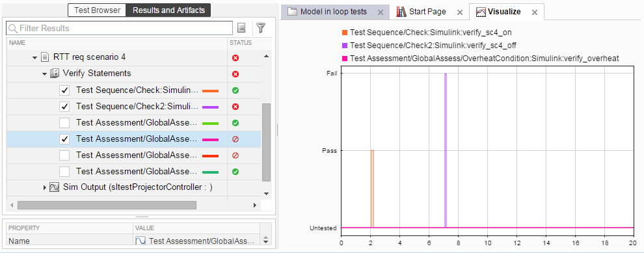Click the results list view icon
The width and height of the screenshot is (644, 253).
coord(241,28)
